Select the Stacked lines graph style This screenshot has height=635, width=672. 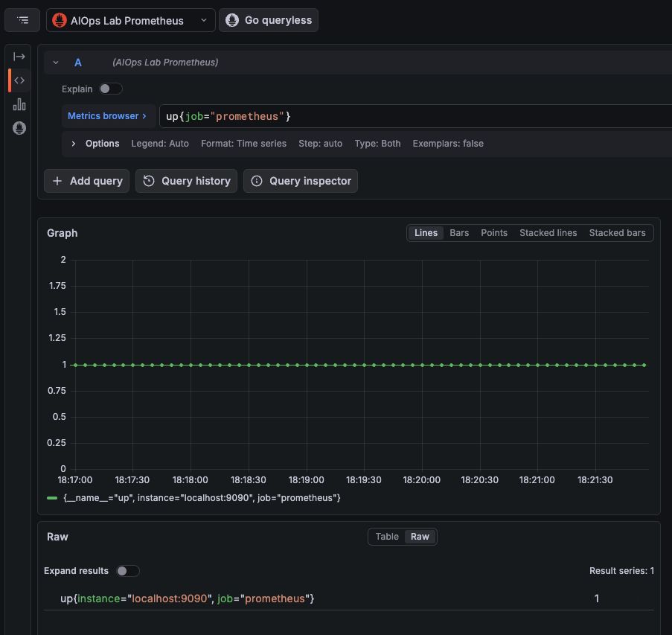548,233
